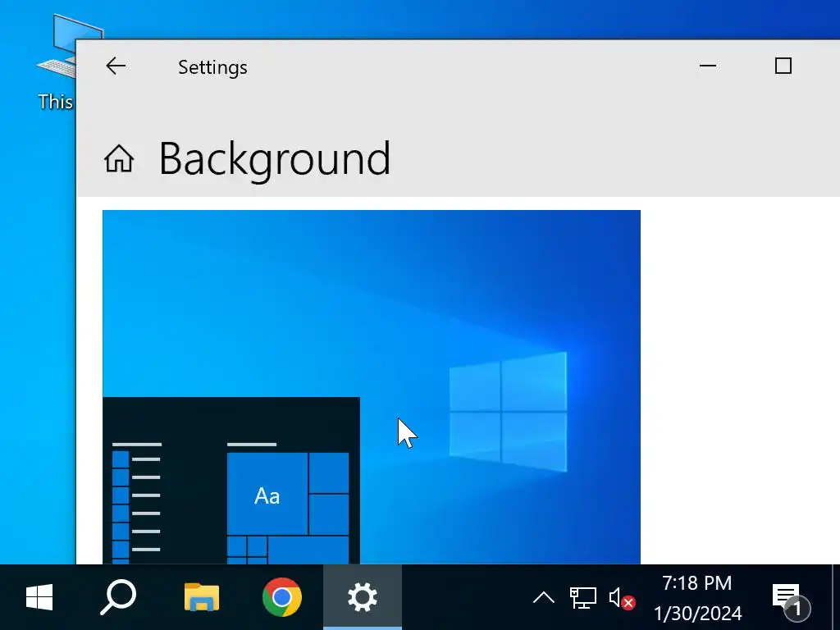Show hidden system tray icons
Image resolution: width=840 pixels, height=630 pixels.
544,597
